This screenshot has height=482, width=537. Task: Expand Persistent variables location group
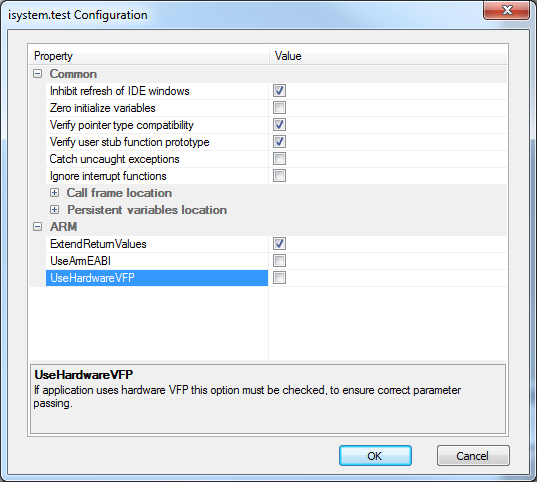click(x=54, y=210)
